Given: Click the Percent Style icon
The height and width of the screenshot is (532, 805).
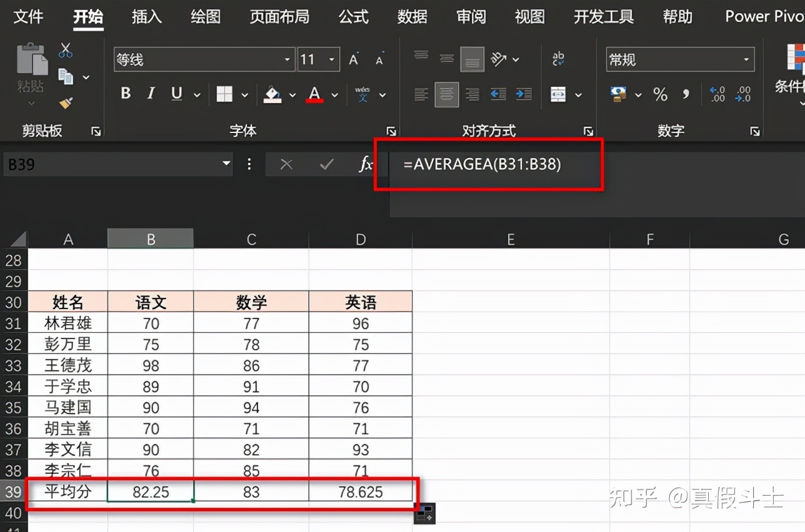Looking at the screenshot, I should coord(659,95).
